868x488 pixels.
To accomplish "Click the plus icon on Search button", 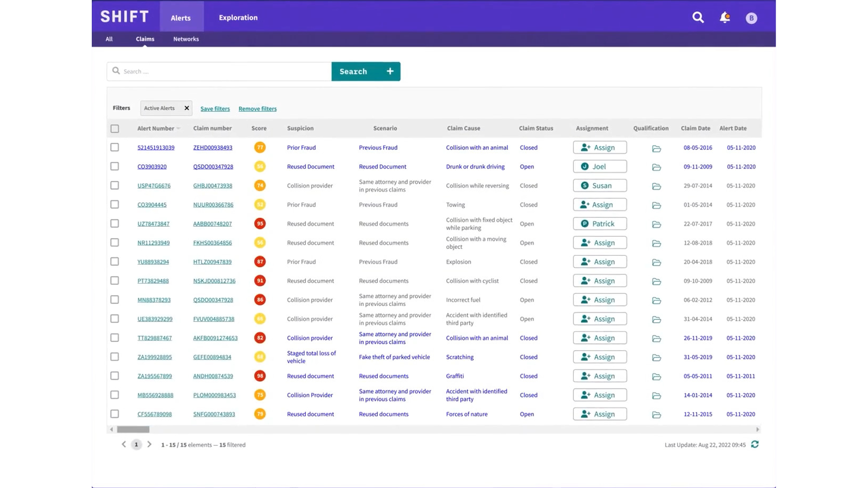I will pos(390,71).
